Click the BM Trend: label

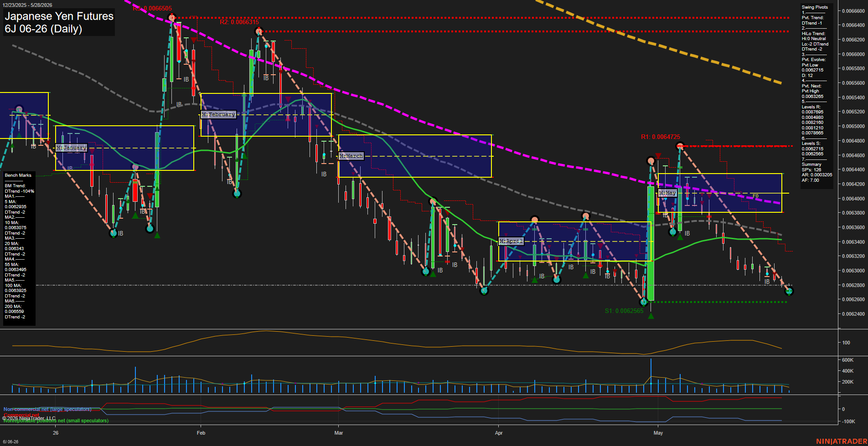tap(15, 186)
